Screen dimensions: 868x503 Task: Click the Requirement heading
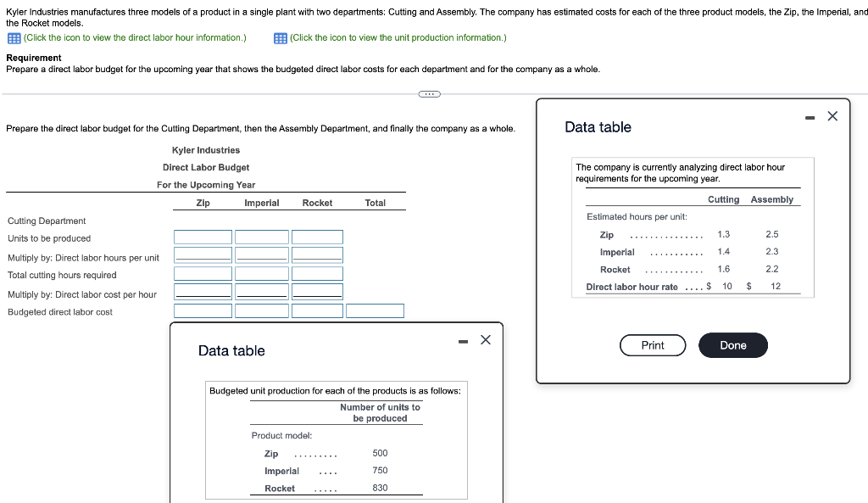point(34,58)
